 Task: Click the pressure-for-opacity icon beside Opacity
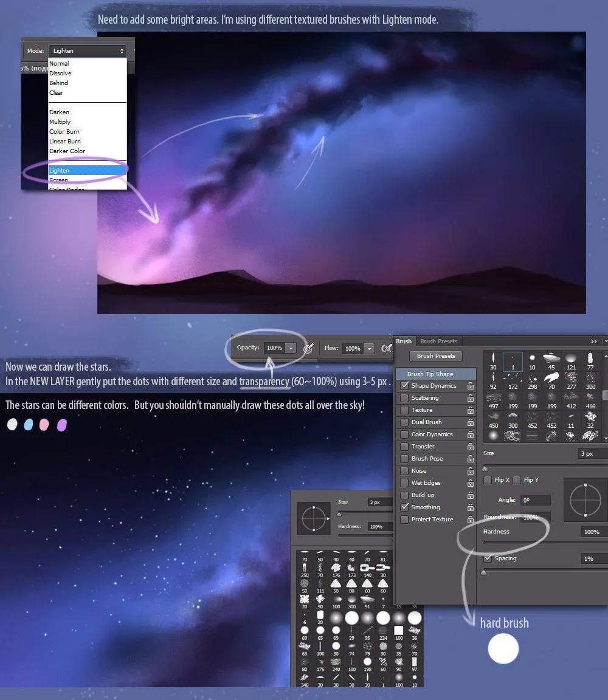(308, 349)
